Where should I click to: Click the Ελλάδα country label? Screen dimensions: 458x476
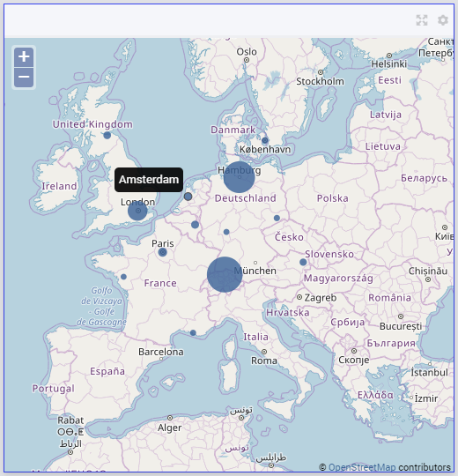coord(375,395)
